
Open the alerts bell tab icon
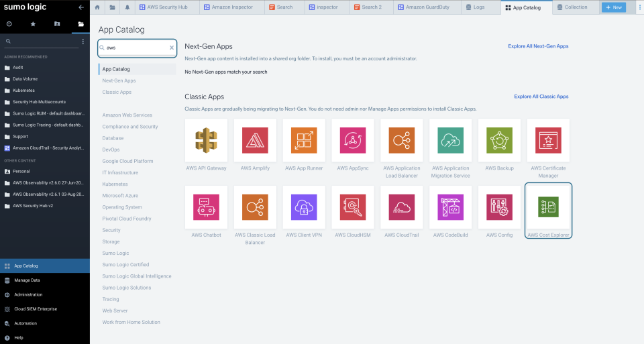127,7
